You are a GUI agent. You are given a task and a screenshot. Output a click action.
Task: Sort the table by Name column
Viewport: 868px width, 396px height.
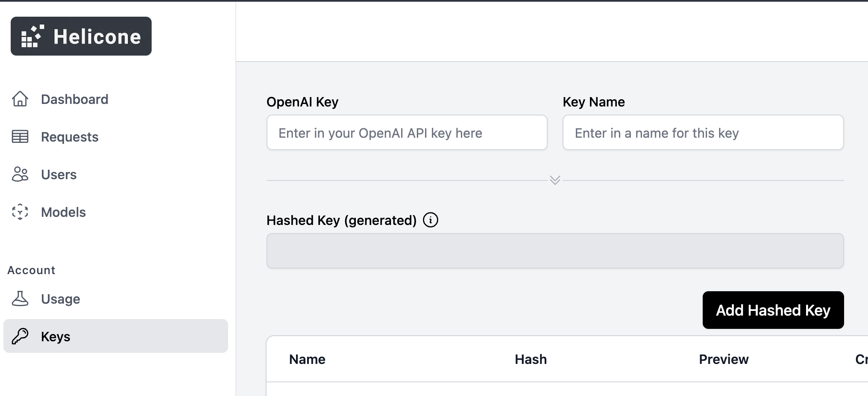click(307, 359)
